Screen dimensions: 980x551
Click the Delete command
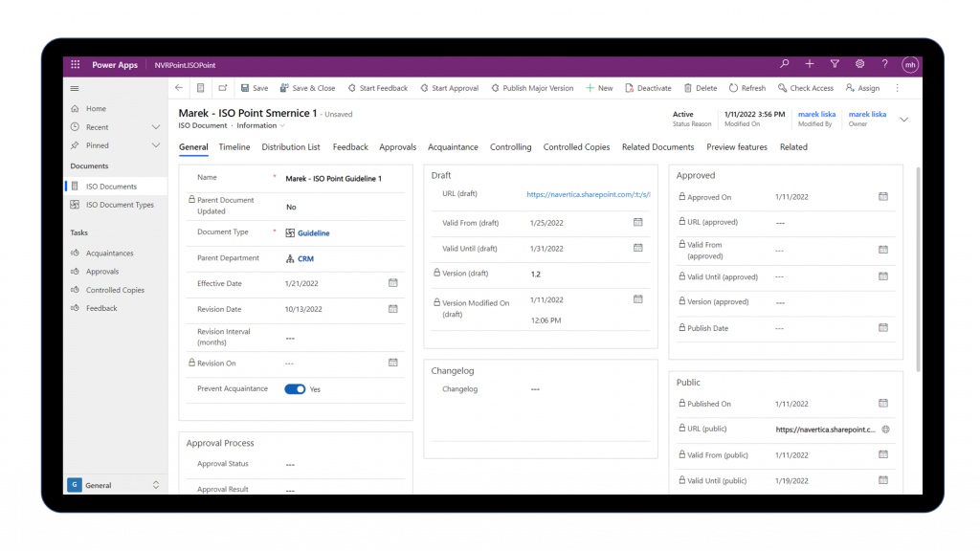point(700,88)
